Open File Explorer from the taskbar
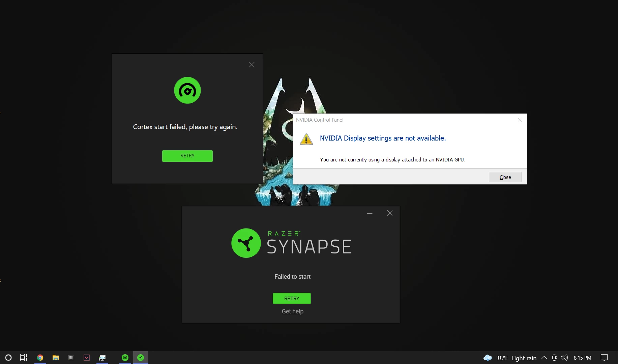 point(56,358)
